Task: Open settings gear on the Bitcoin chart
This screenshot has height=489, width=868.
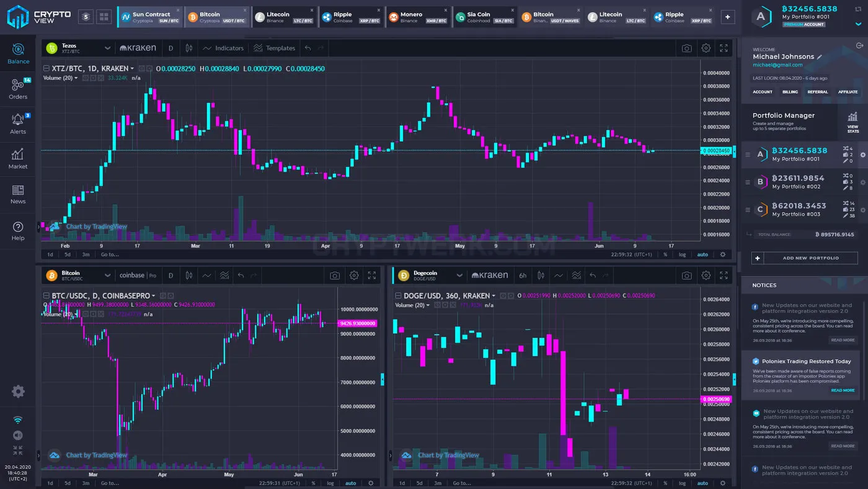Action: (x=354, y=276)
